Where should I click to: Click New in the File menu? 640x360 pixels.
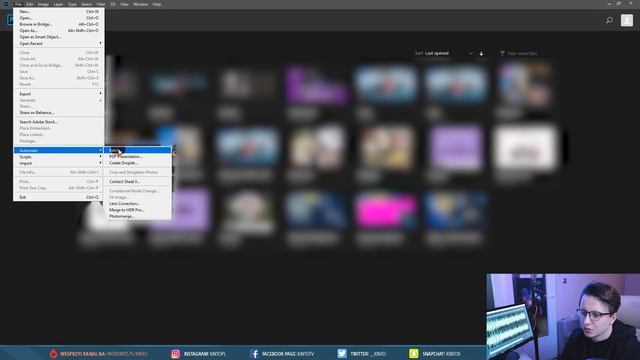pyautogui.click(x=59, y=11)
